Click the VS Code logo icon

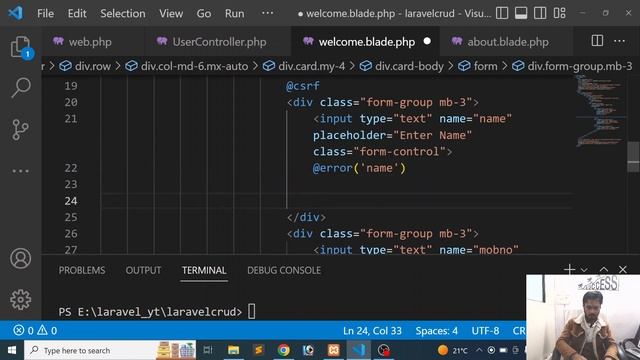(16, 13)
